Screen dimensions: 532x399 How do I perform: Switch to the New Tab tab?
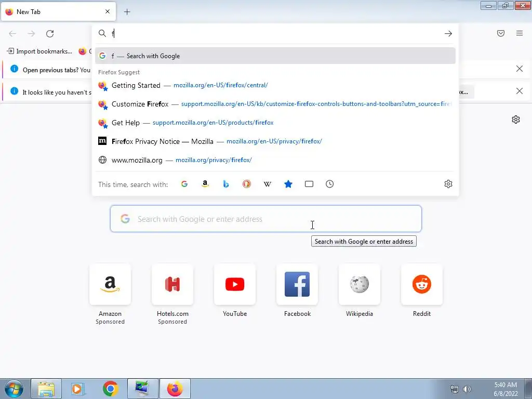(x=58, y=12)
